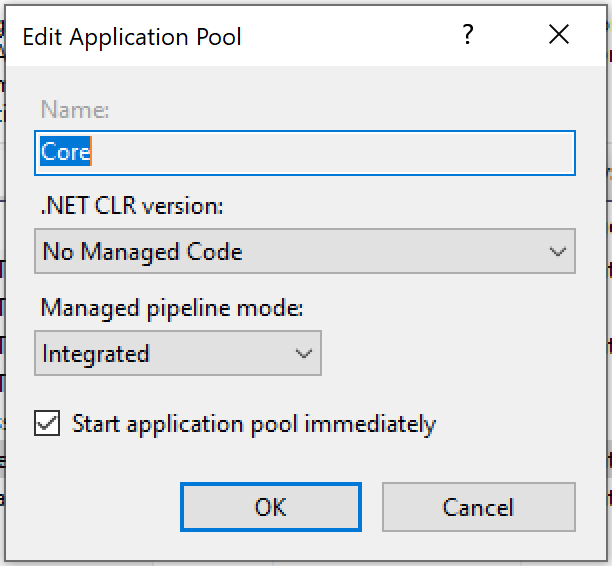This screenshot has width=612, height=566.
Task: Click the checkmark icon in the checkbox
Action: [x=47, y=424]
